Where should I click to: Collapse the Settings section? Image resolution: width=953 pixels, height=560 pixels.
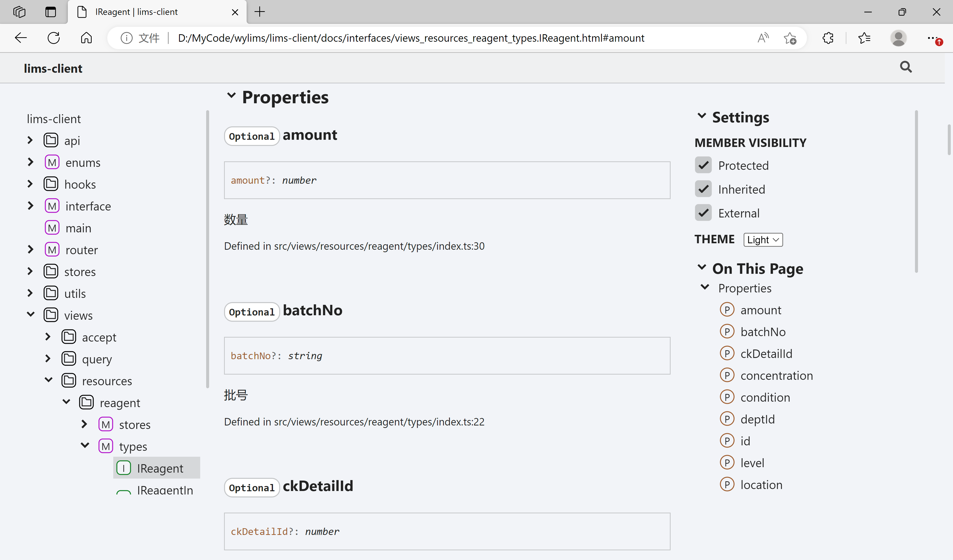point(701,116)
